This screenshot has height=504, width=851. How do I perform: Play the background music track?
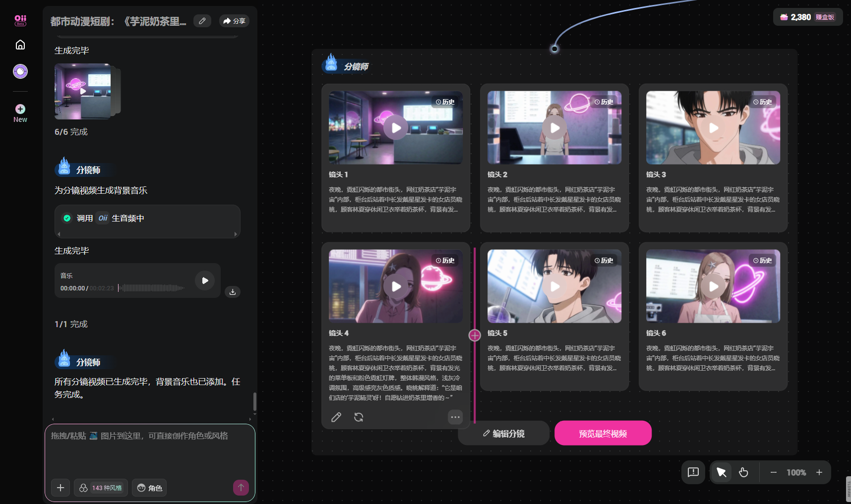click(205, 280)
